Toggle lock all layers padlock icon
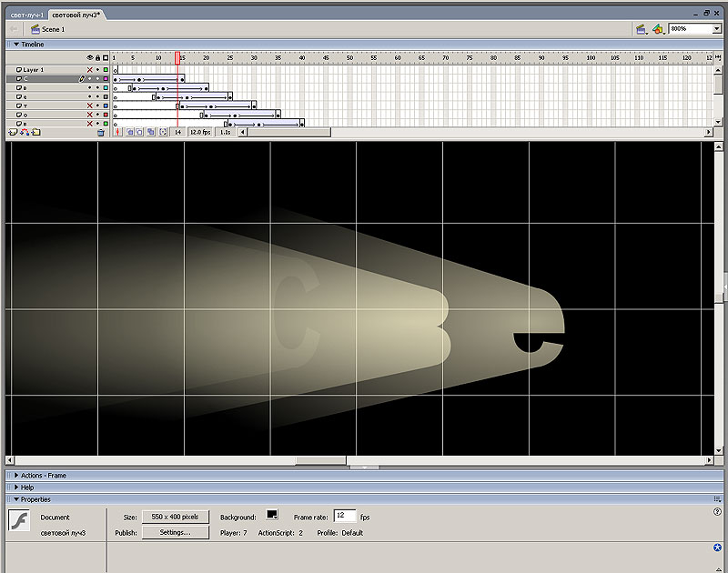This screenshot has height=573, width=728. (x=97, y=57)
